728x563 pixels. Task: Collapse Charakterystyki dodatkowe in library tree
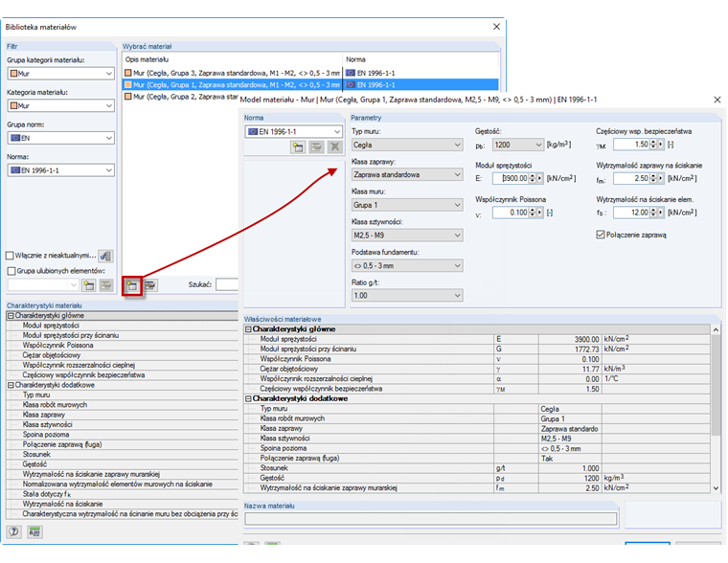11,385
